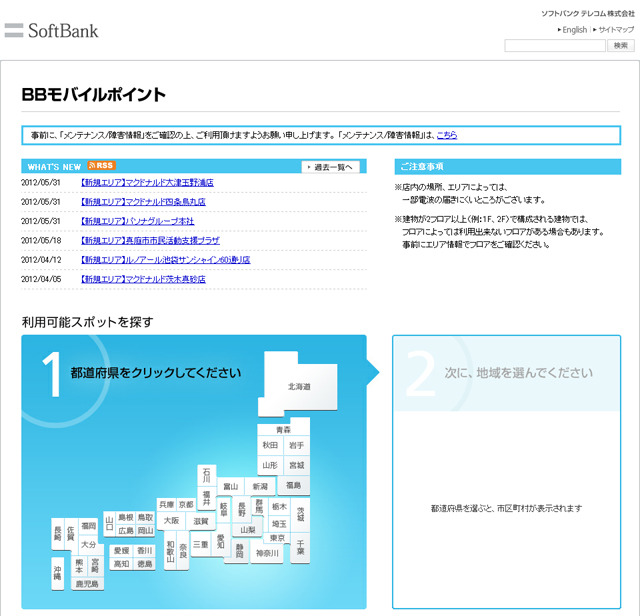
Task: Focus the site search input field
Action: click(555, 46)
